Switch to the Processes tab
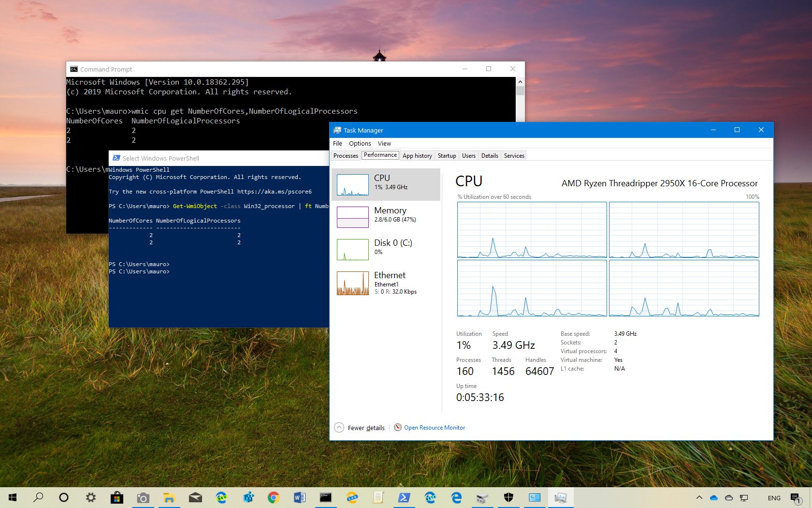812x508 pixels. (345, 155)
